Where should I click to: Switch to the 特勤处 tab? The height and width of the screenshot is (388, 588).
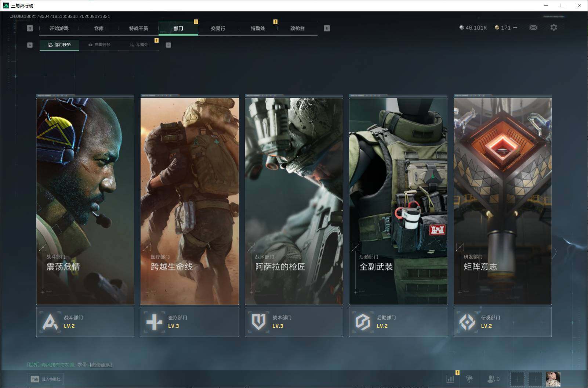(258, 28)
